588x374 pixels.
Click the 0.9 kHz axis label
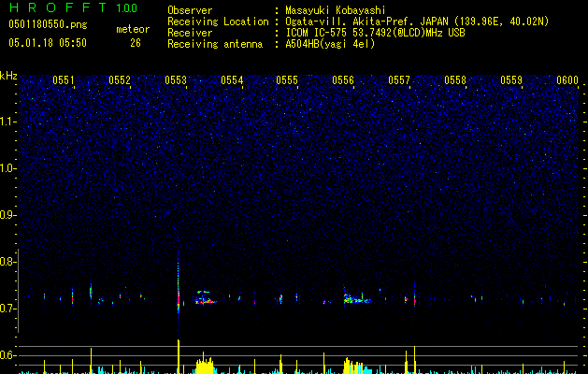click(8, 215)
